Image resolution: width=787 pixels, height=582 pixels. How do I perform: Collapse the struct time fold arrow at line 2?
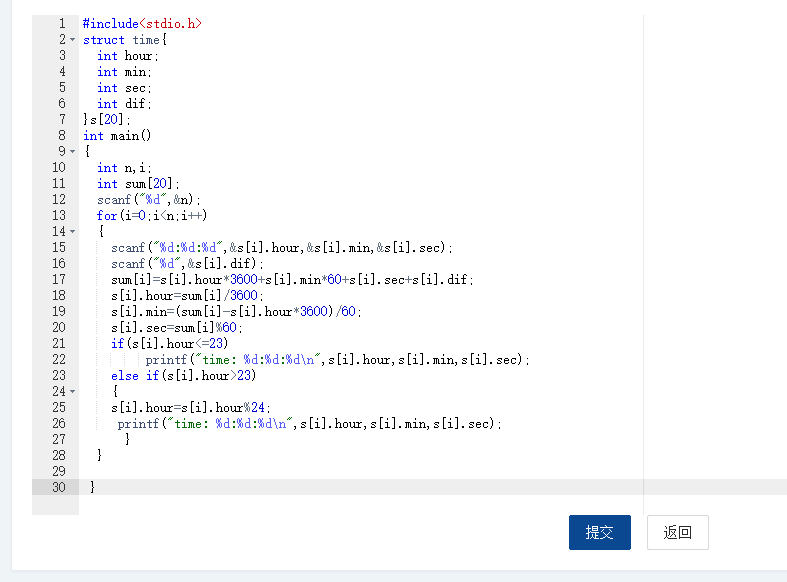73,40
